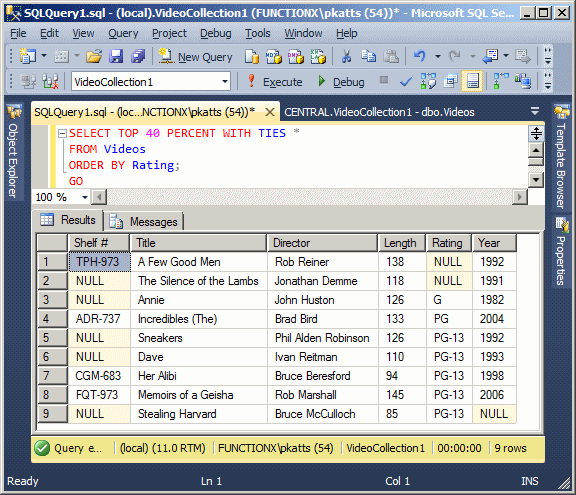The image size is (576, 495).
Task: Click the Parse checkmark icon
Action: (406, 82)
